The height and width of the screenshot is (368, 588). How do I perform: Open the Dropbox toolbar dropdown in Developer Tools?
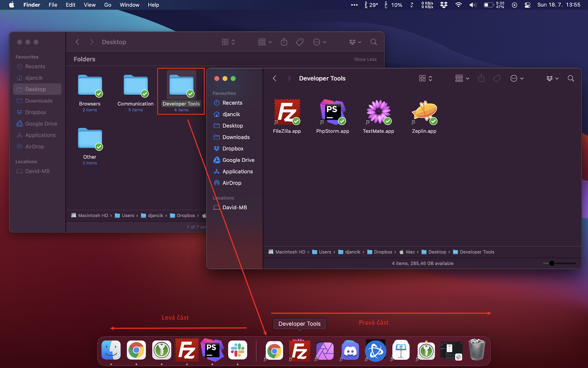[552, 78]
